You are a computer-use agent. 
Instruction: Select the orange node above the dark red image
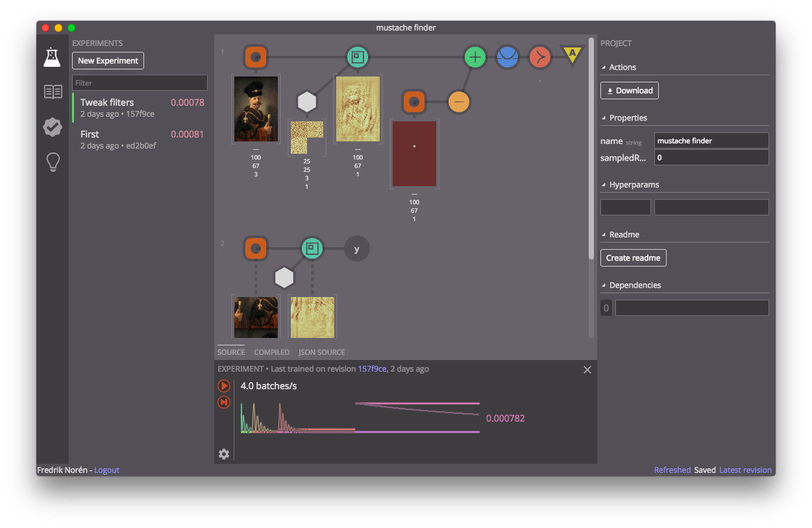tap(414, 102)
